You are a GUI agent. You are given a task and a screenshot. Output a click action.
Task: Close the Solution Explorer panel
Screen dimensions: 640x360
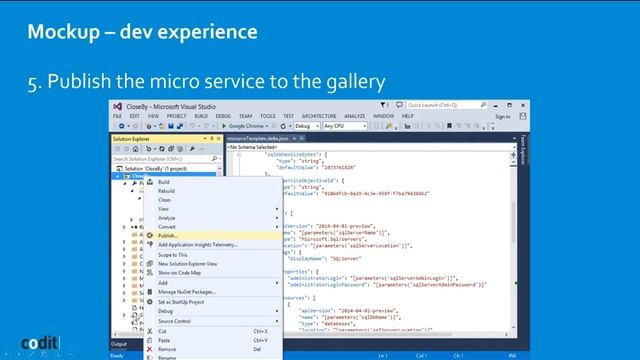pyautogui.click(x=218, y=139)
